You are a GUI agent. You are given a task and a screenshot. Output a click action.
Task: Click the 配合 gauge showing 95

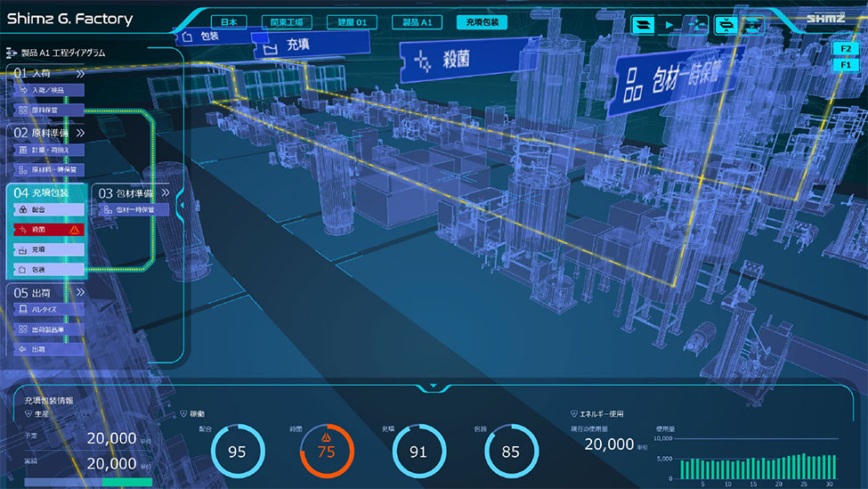pyautogui.click(x=238, y=451)
